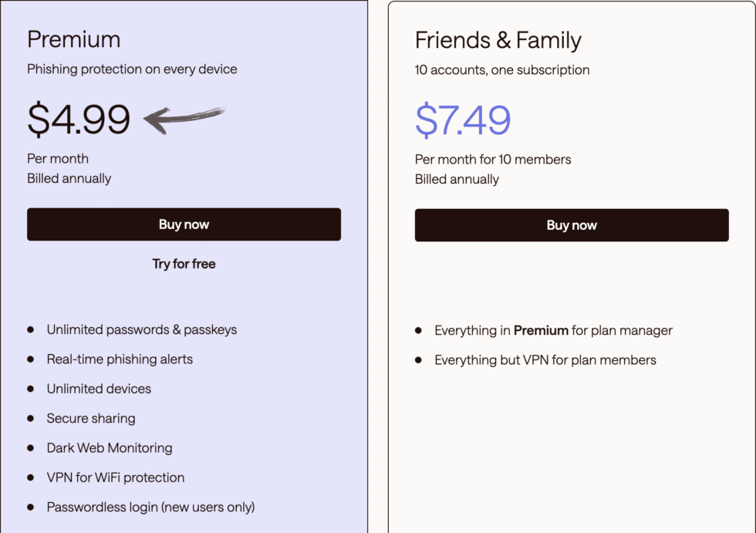Click the Billed annually label under Premium
Viewport: 756px width, 533px height.
coord(69,177)
